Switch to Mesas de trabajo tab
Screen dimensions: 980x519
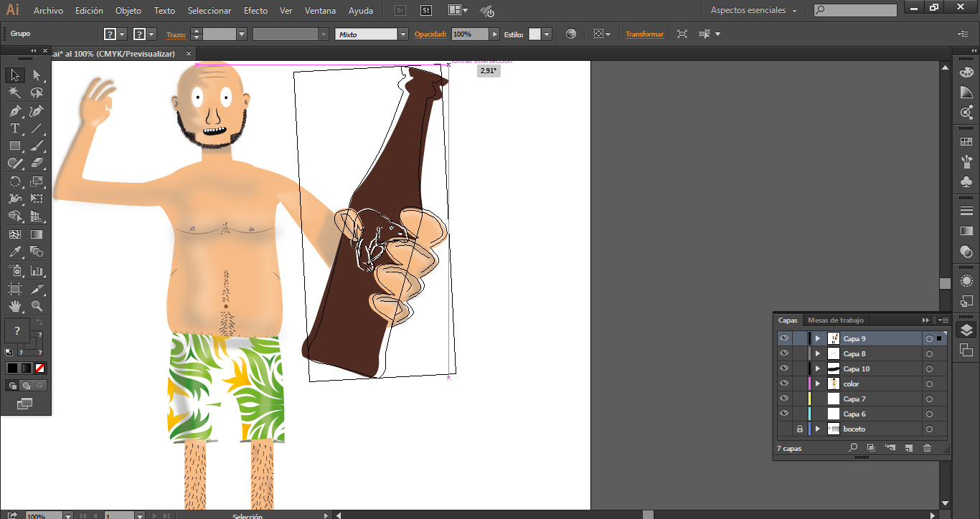836,320
